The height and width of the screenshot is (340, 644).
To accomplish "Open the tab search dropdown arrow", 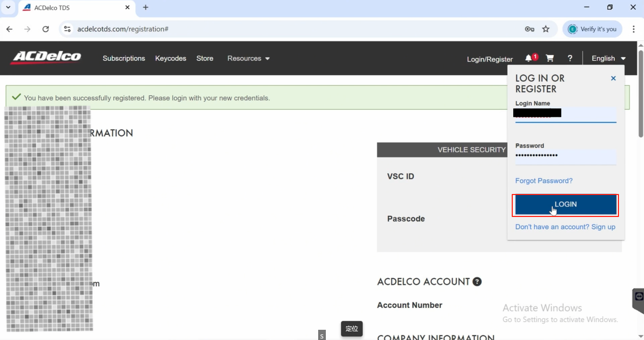I will (x=8, y=8).
